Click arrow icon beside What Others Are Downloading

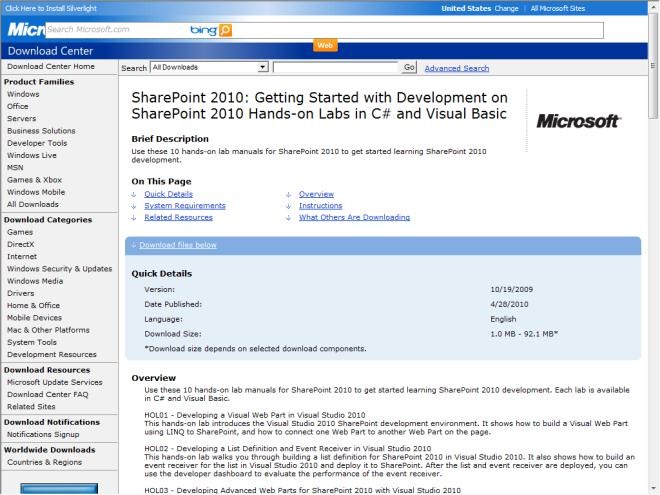(288, 218)
